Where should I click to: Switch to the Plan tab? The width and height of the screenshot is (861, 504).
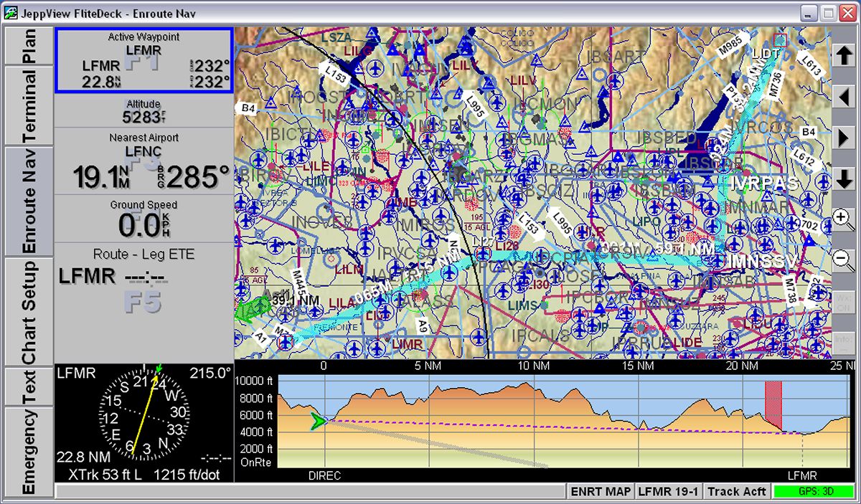(x=29, y=47)
